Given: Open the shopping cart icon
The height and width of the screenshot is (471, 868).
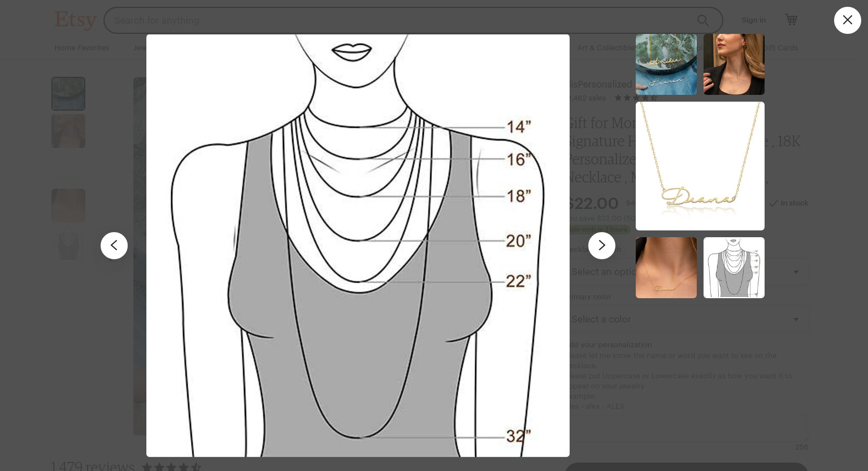Looking at the screenshot, I should pos(791,20).
